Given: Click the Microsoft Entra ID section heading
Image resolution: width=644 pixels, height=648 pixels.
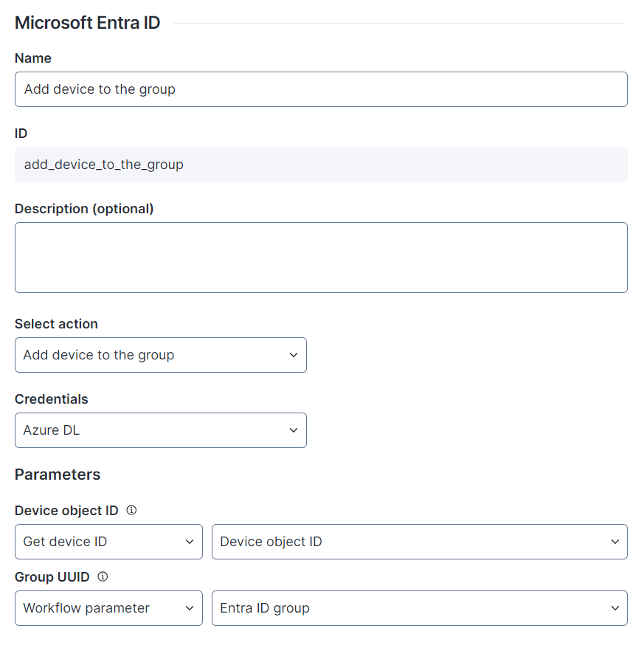Looking at the screenshot, I should [x=87, y=23].
